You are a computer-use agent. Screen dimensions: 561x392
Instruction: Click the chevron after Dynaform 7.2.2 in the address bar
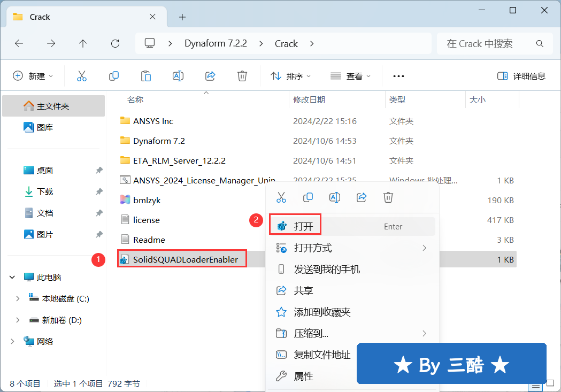coord(261,44)
